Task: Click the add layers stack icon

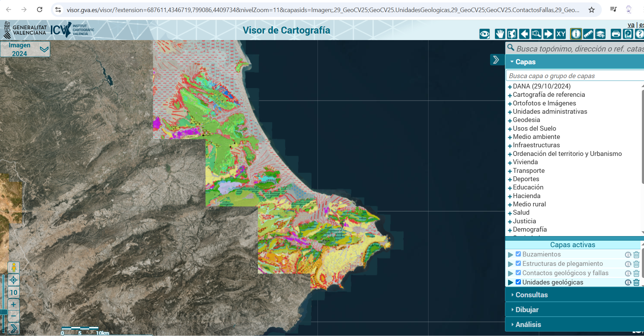Action: pyautogui.click(x=600, y=34)
